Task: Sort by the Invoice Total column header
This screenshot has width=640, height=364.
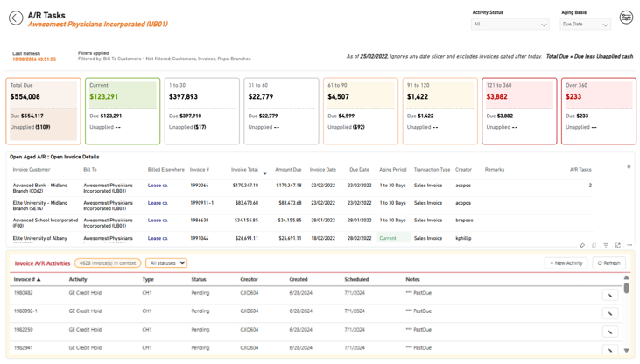Action: [244, 170]
